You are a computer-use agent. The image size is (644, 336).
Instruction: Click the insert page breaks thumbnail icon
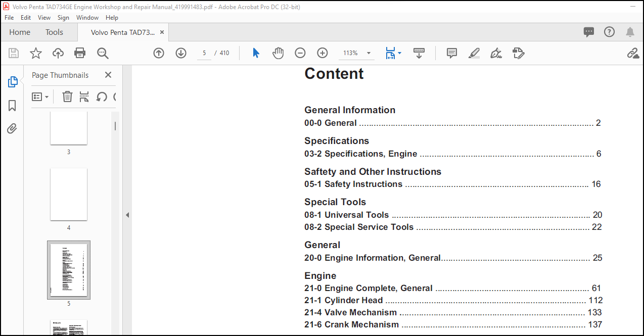pos(84,97)
